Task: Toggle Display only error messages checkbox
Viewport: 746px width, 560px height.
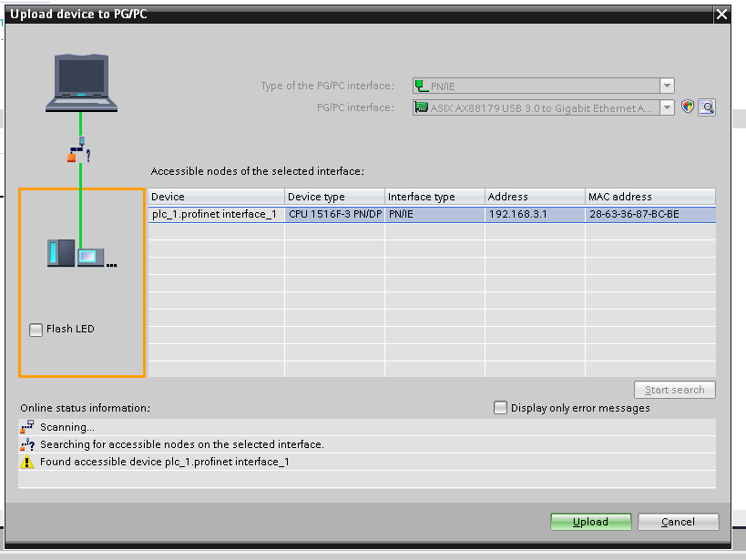Action: tap(500, 408)
